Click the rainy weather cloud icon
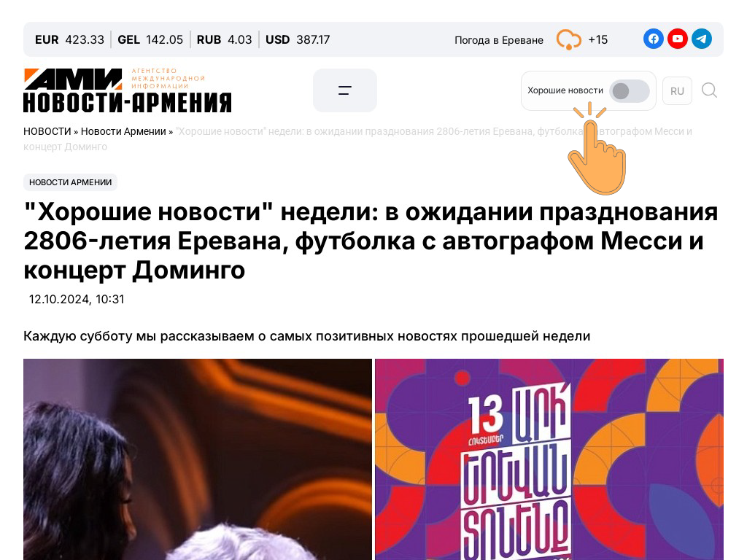The image size is (747, 560). tap(568, 39)
